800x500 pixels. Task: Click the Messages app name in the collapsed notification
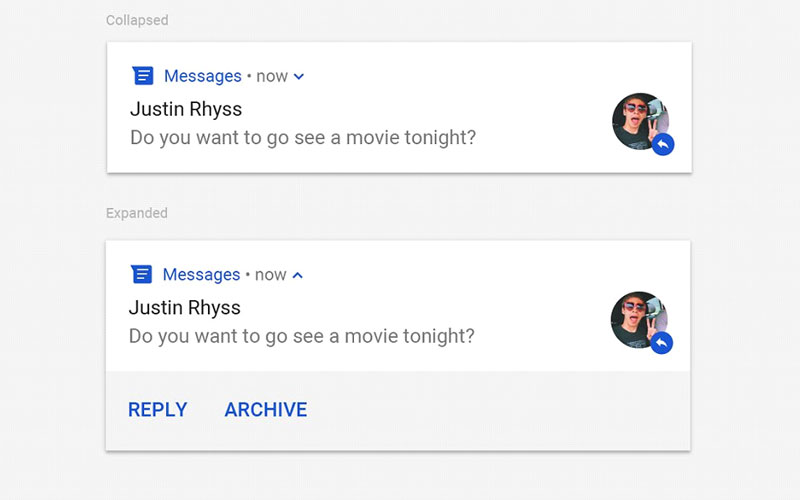click(203, 76)
